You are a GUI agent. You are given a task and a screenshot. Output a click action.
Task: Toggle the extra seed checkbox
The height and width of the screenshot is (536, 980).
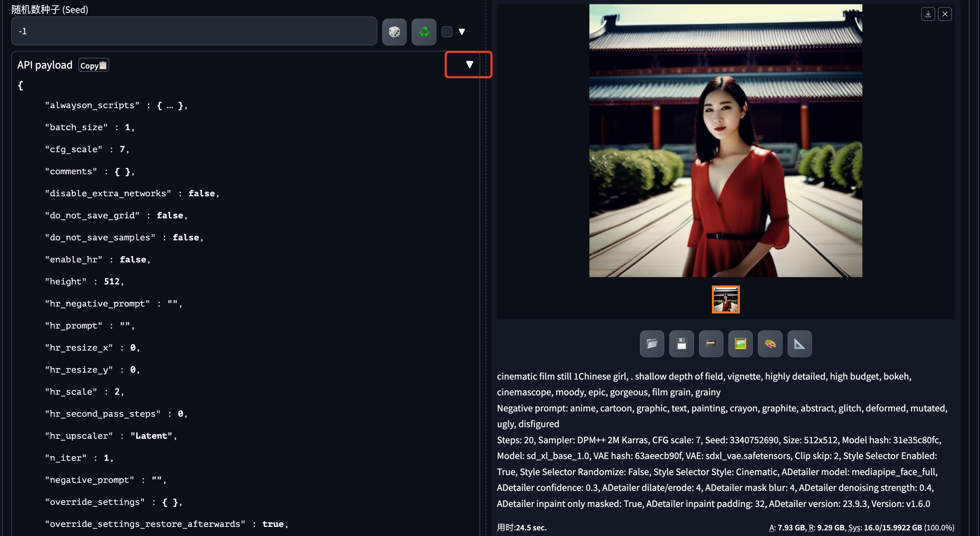pyautogui.click(x=447, y=31)
